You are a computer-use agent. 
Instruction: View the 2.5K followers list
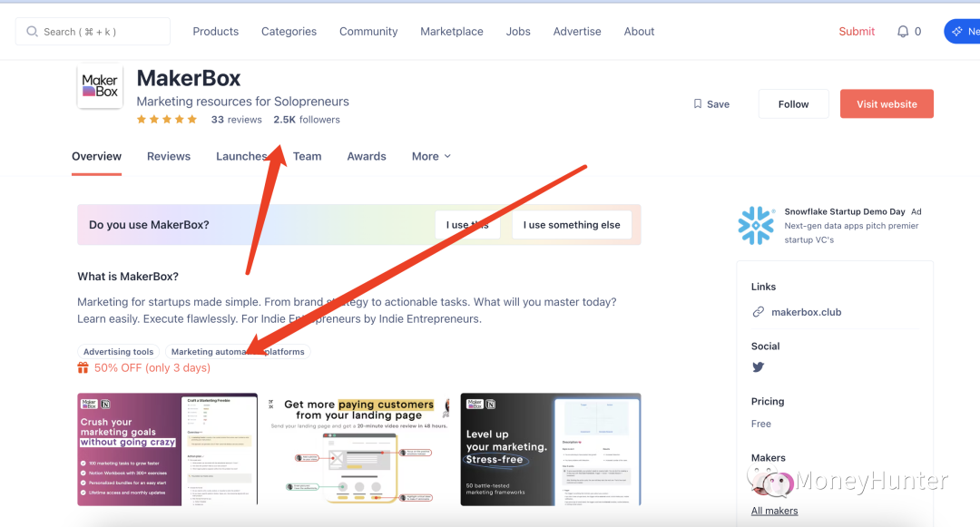point(307,119)
